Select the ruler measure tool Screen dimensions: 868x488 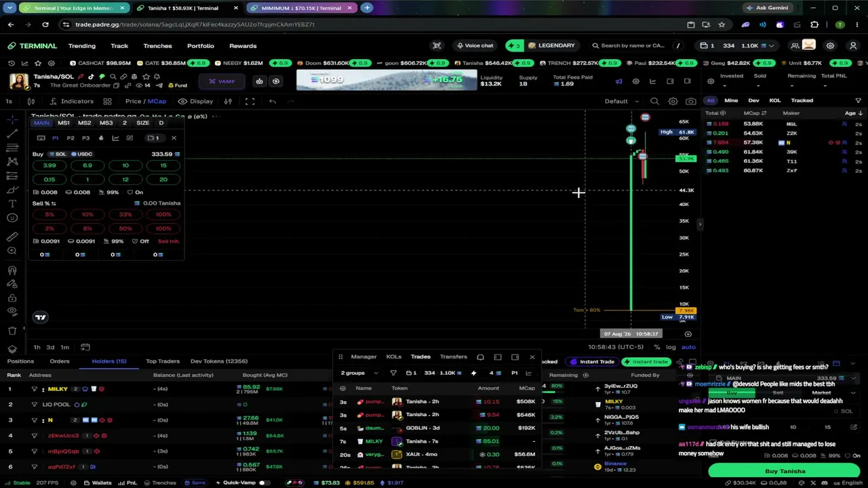click(x=12, y=237)
